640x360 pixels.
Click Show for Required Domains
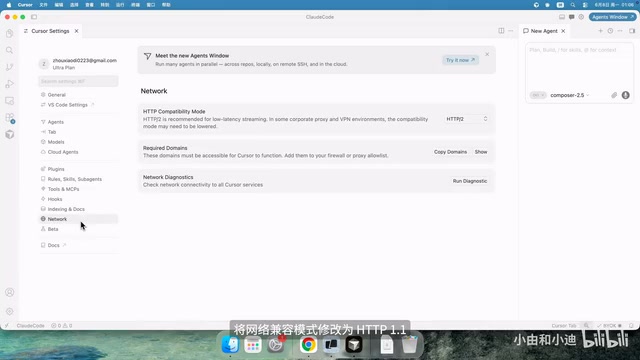pos(481,152)
